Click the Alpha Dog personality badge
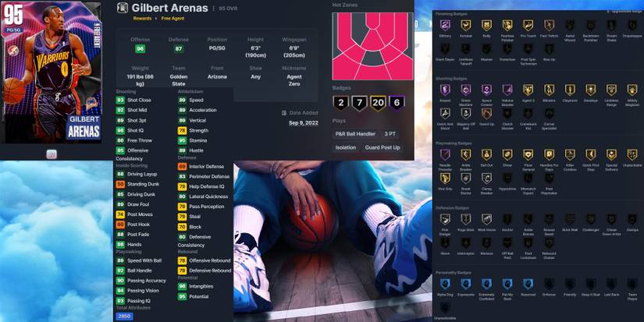 445,284
